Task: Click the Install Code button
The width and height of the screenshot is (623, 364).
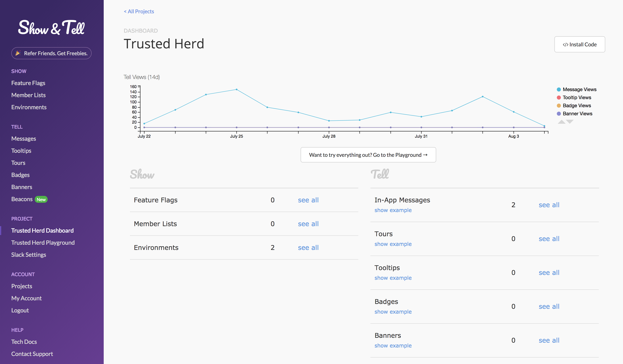Action: tap(579, 45)
